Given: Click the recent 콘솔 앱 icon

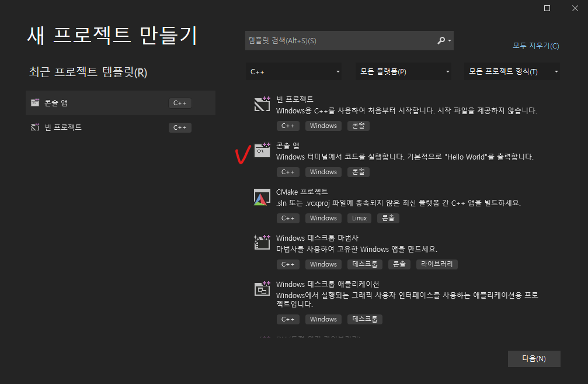Looking at the screenshot, I should [x=35, y=102].
